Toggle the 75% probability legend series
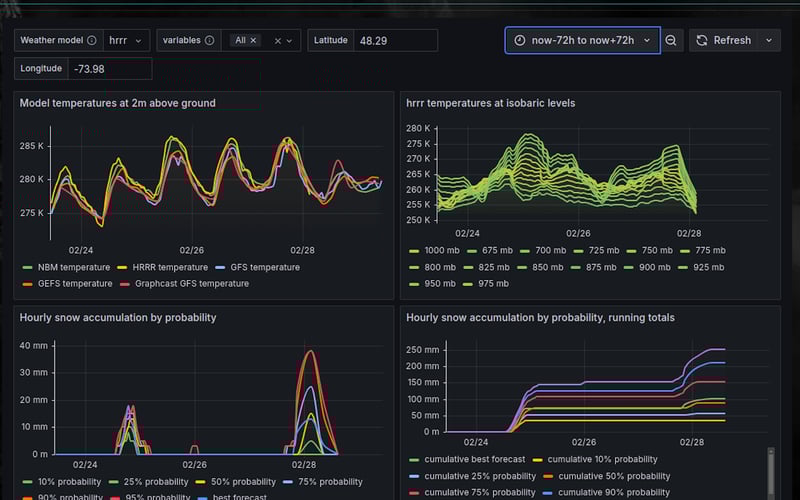Image resolution: width=800 pixels, height=500 pixels. pos(330,482)
